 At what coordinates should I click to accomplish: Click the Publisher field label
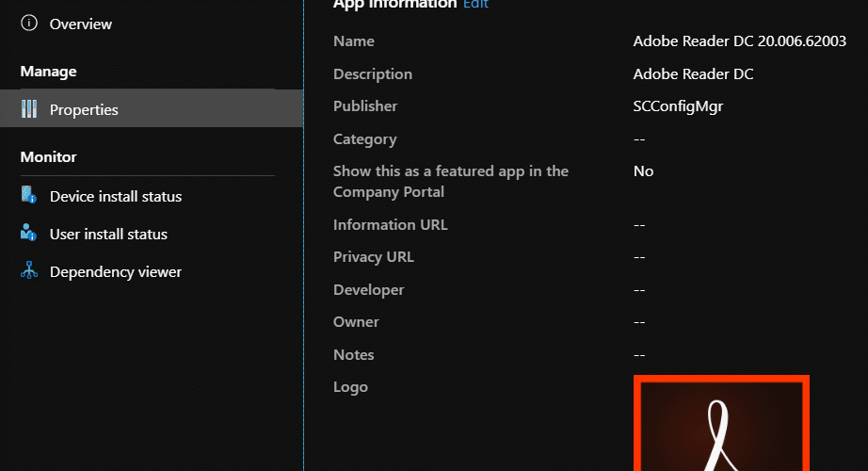point(365,106)
